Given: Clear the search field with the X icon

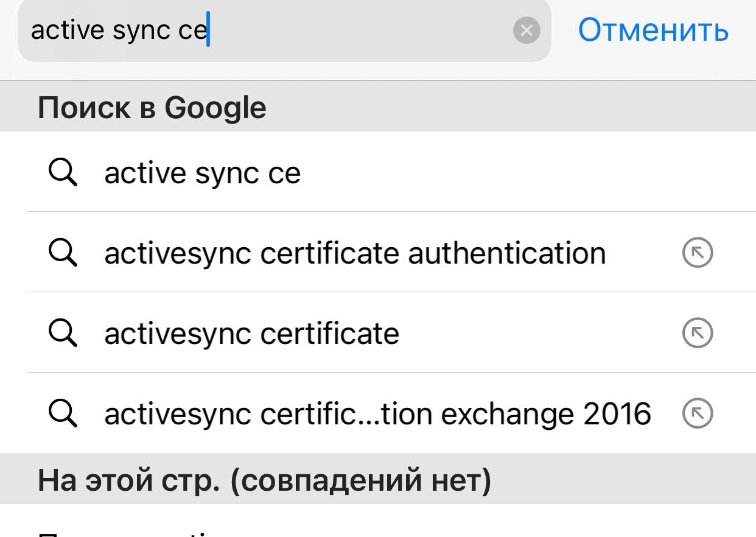Looking at the screenshot, I should pyautogui.click(x=527, y=30).
